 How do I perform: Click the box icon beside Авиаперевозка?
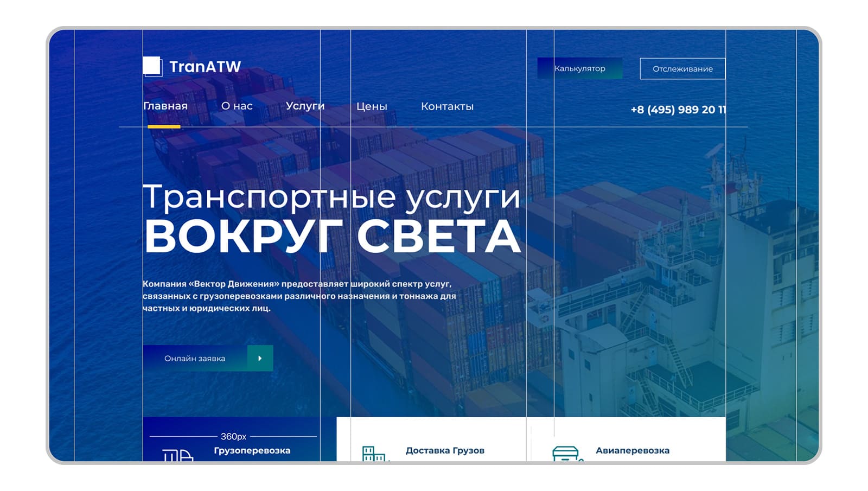point(566,454)
